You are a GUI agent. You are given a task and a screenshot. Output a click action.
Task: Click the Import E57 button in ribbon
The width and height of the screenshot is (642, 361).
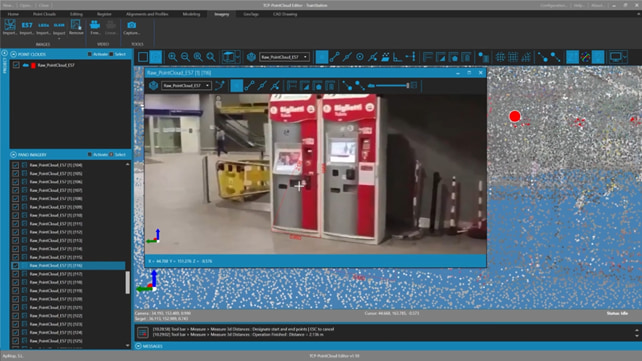(x=27, y=27)
